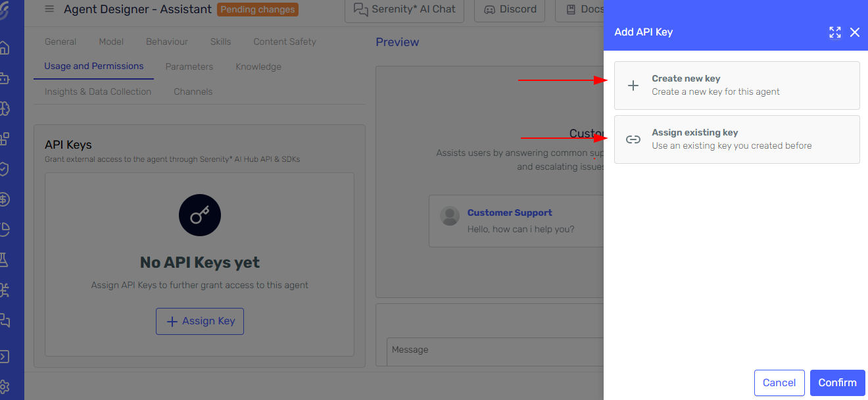The image size is (868, 400).
Task: Select the Usage and Permissions tab
Action: (94, 66)
